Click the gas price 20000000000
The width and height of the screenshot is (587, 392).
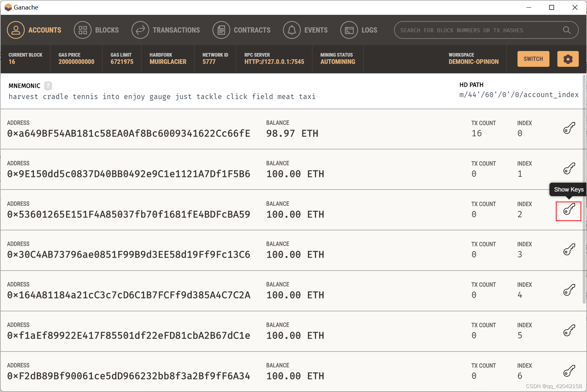(x=76, y=62)
